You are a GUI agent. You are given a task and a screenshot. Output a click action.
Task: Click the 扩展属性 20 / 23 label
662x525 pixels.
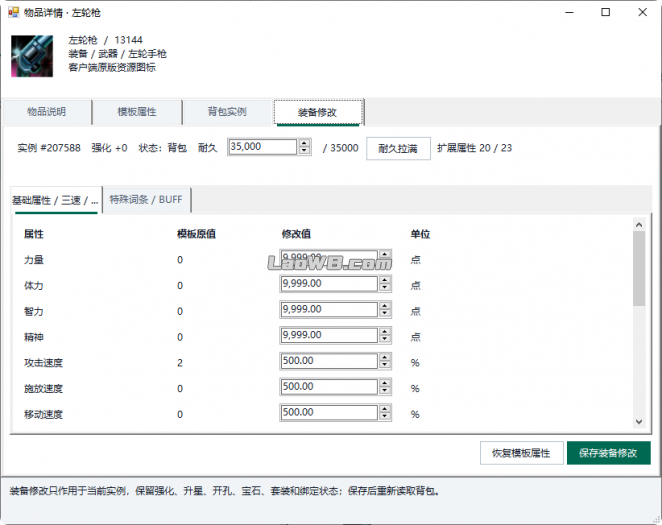[475, 148]
